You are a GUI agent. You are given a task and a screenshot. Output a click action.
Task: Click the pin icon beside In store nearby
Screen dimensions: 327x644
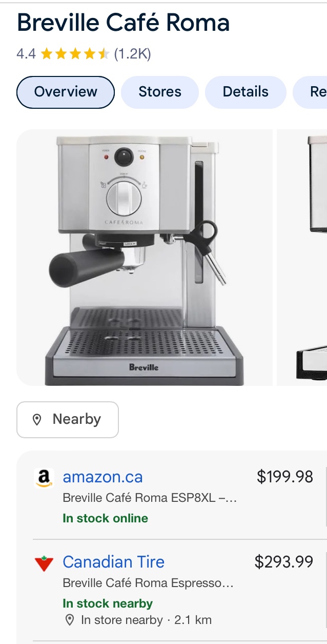(70, 620)
